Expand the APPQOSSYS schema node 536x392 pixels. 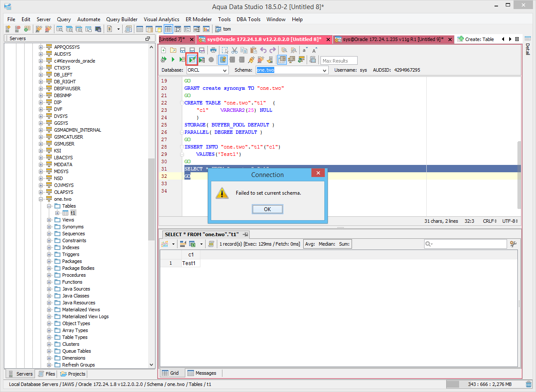[x=41, y=47]
